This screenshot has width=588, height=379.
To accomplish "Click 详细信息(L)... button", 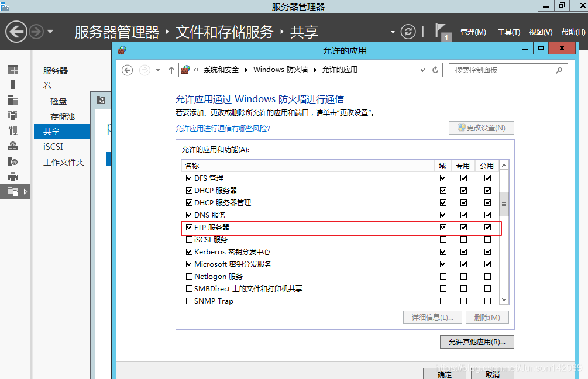I will [x=432, y=318].
